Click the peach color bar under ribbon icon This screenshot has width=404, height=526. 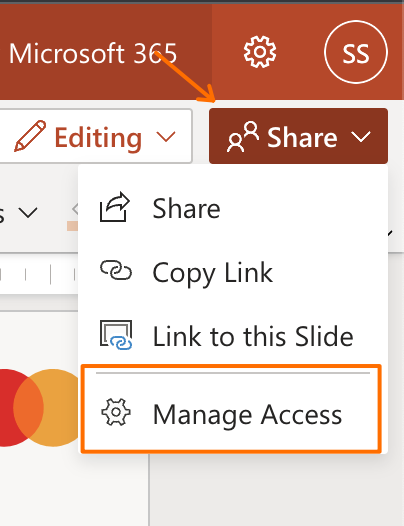pyautogui.click(x=72, y=226)
